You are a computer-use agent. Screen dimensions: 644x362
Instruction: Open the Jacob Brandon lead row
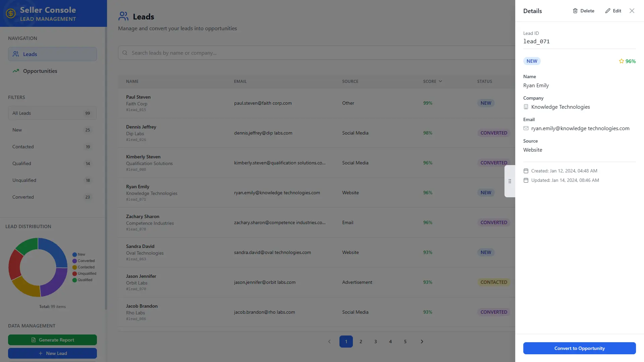tap(316, 312)
